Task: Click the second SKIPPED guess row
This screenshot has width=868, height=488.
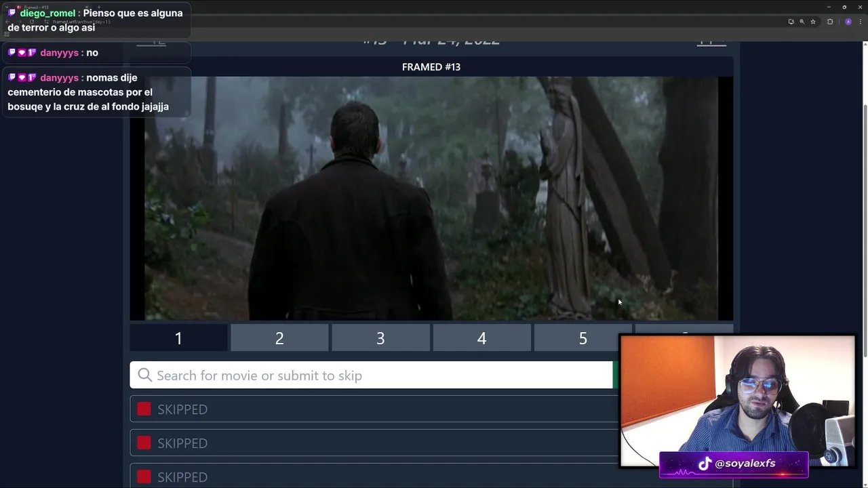Action: (374, 443)
